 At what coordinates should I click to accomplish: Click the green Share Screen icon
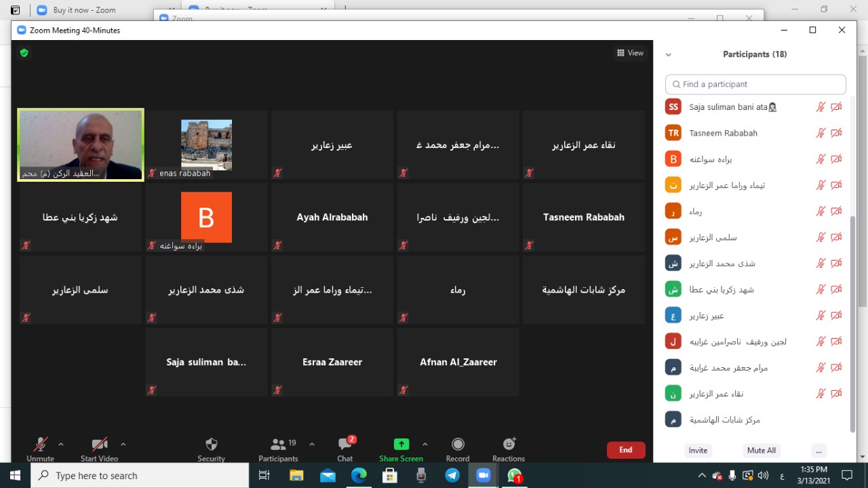coord(401,445)
